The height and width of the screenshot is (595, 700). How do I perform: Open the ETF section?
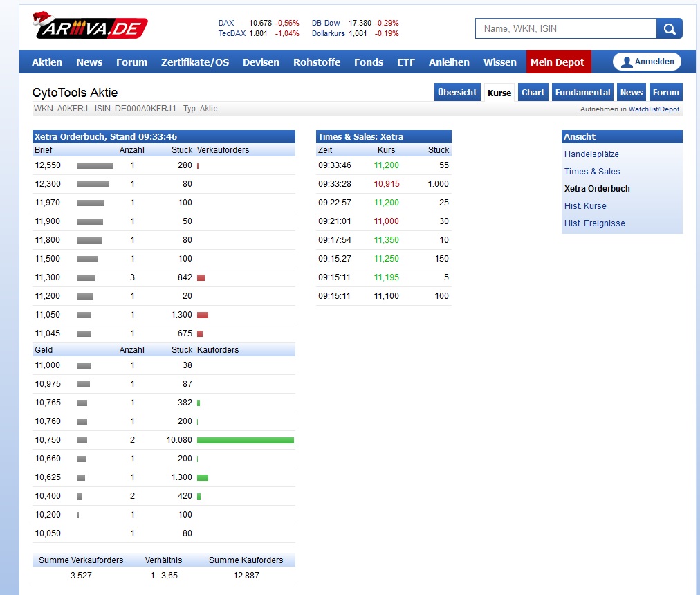point(406,62)
